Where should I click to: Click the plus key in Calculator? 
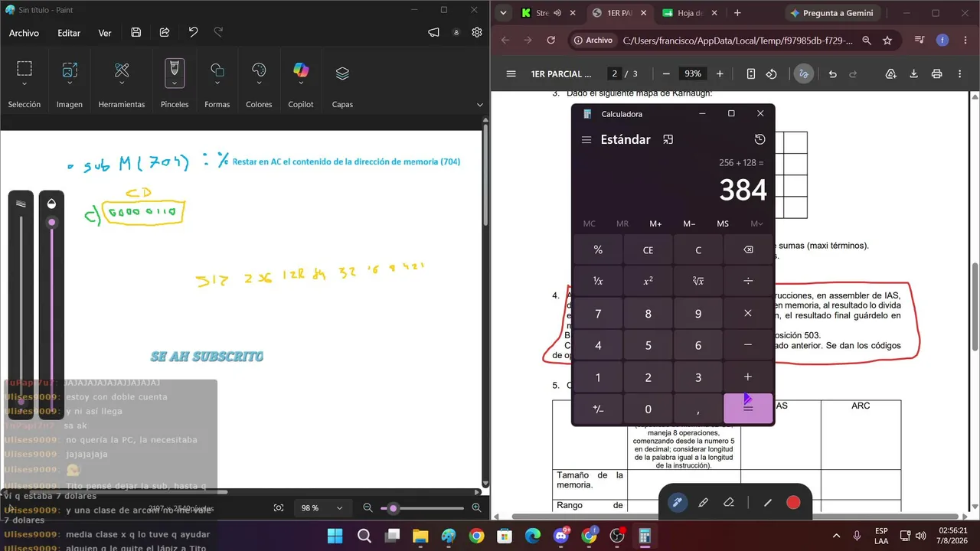coord(748,377)
